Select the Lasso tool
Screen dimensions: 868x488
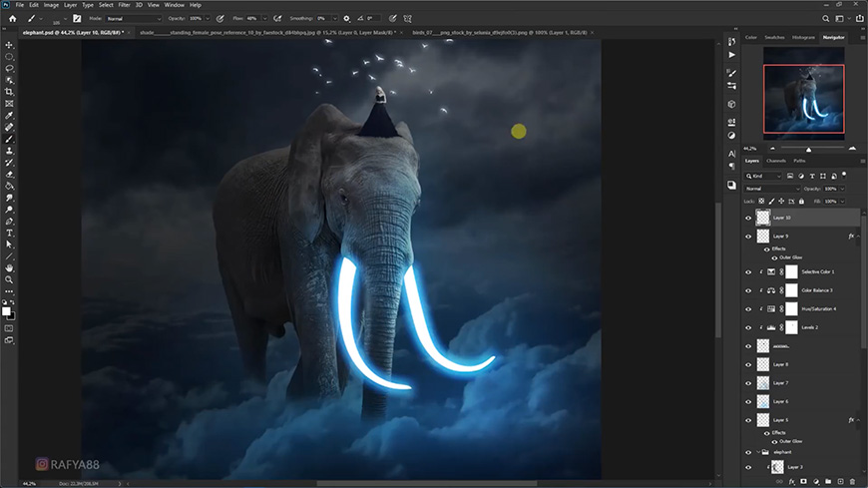tap(9, 68)
